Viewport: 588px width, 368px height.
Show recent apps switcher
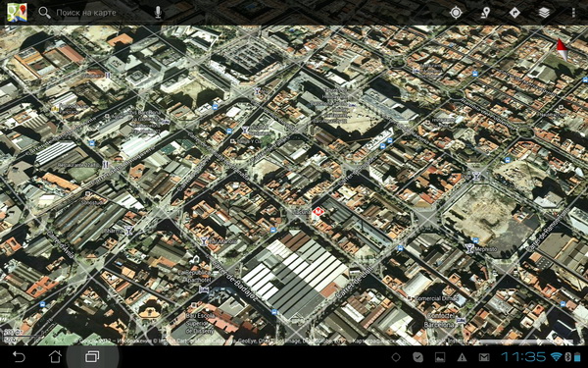coord(92,356)
